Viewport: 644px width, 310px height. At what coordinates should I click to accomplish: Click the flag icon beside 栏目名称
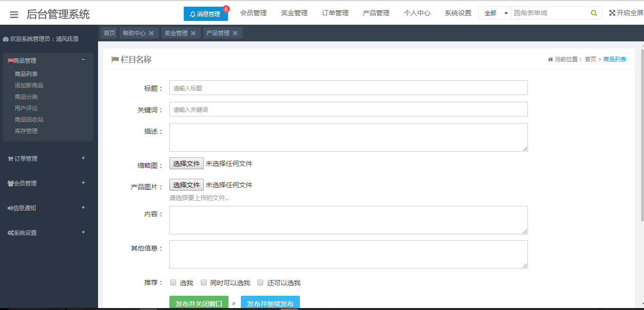pyautogui.click(x=115, y=59)
